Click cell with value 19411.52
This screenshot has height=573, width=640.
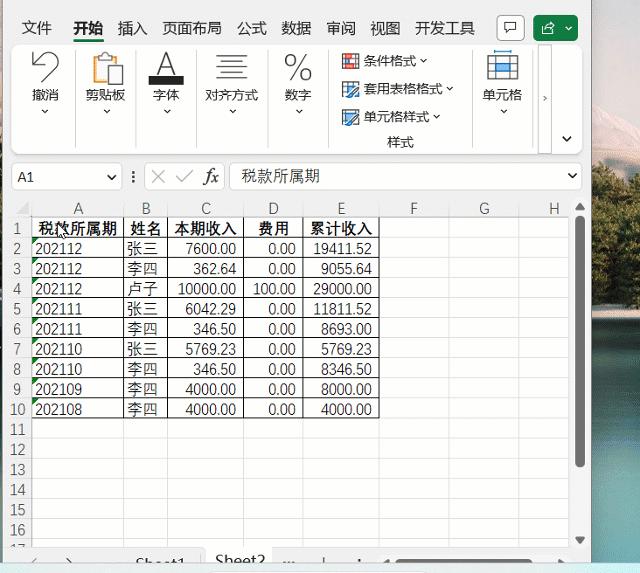pos(341,249)
